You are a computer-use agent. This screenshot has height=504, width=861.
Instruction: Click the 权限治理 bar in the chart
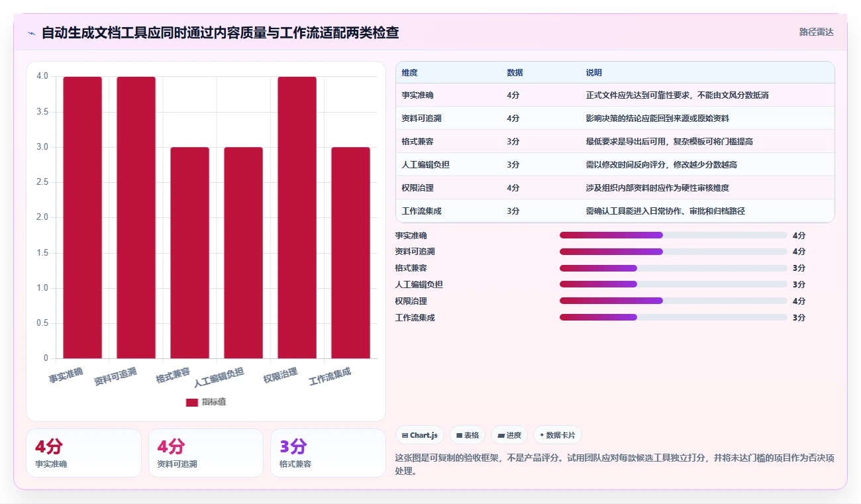click(x=297, y=217)
